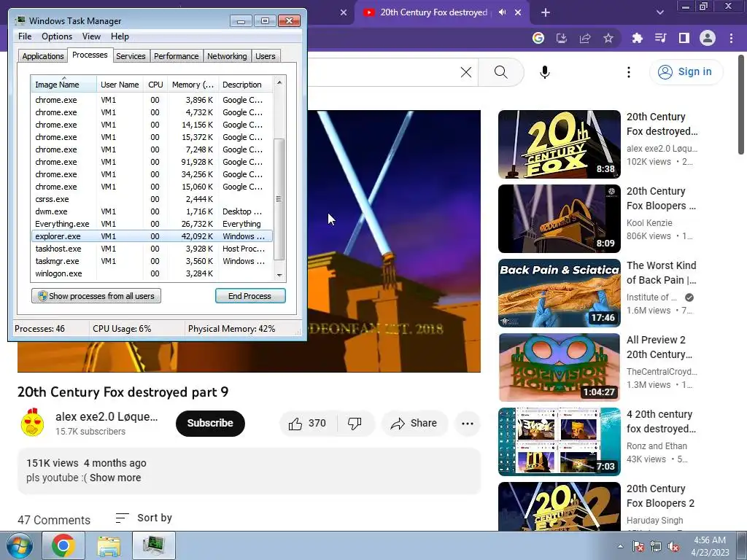Click the Google account icon in Chrome toolbar

(538, 38)
